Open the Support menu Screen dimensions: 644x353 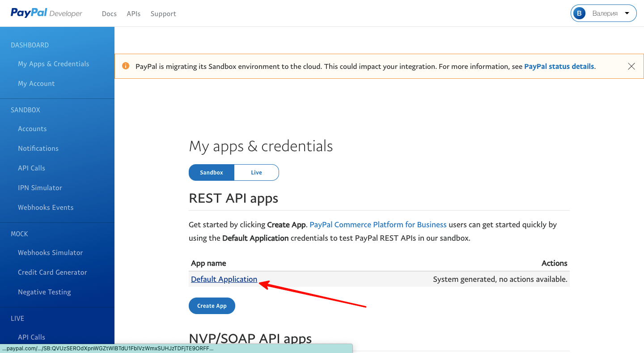[163, 14]
